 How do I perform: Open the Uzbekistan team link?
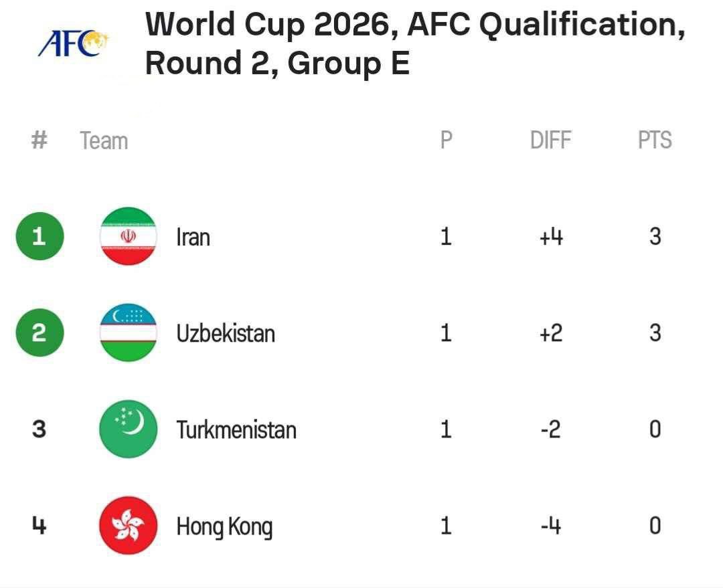coord(226,333)
